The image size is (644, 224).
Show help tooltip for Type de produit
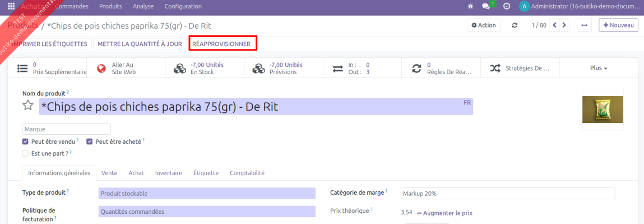(68, 191)
